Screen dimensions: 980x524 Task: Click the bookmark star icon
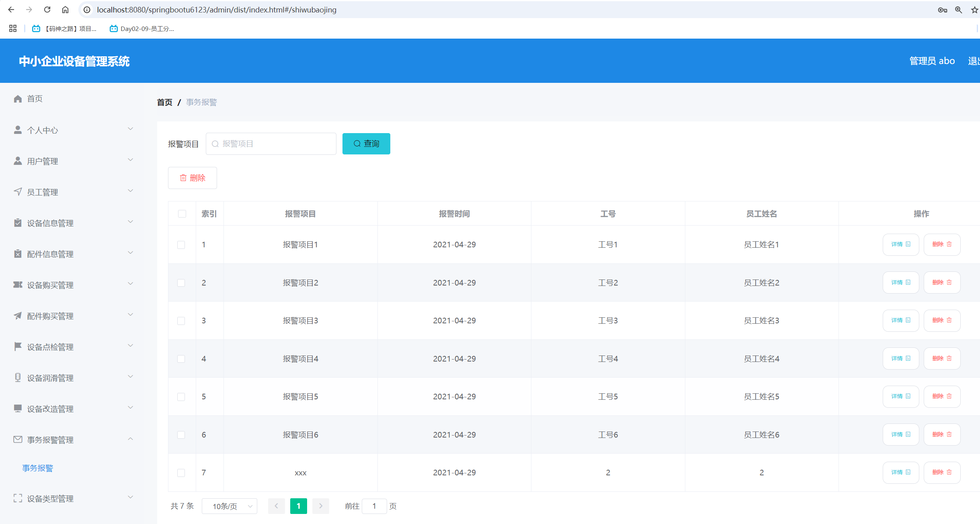[x=974, y=10]
